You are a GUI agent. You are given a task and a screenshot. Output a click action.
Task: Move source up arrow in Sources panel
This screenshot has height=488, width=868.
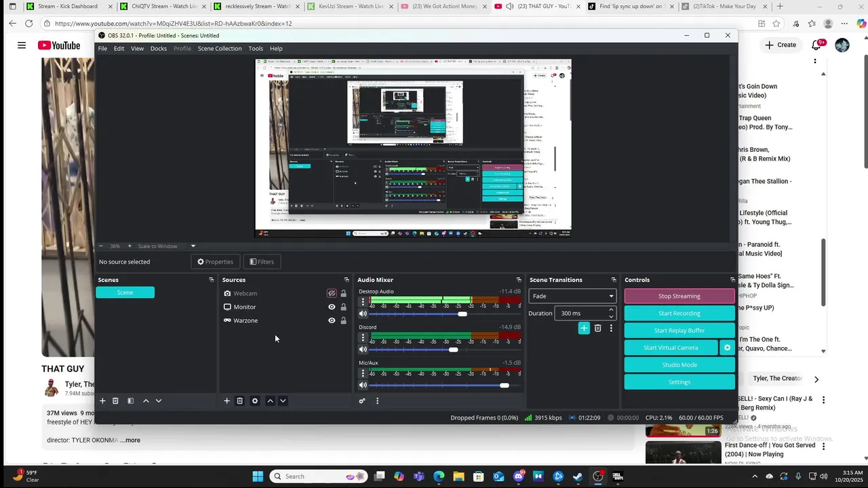tap(270, 401)
